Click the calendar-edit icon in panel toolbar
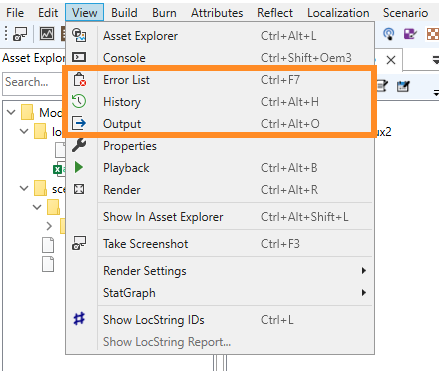The image size is (439, 371). coord(403,86)
